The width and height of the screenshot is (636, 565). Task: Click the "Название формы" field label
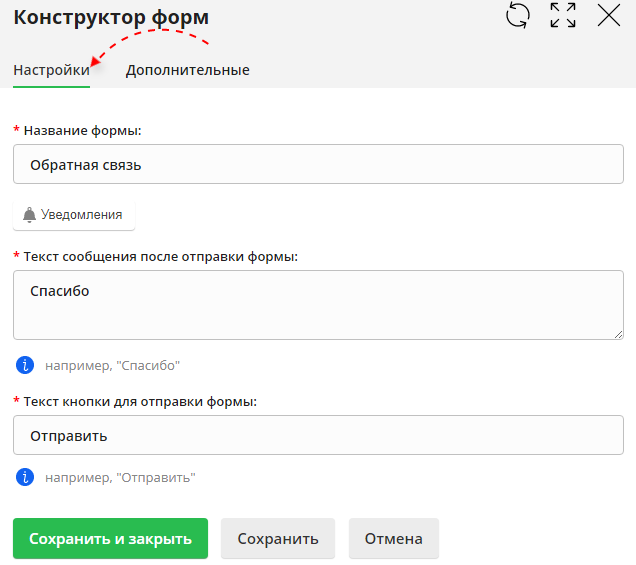coord(82,131)
